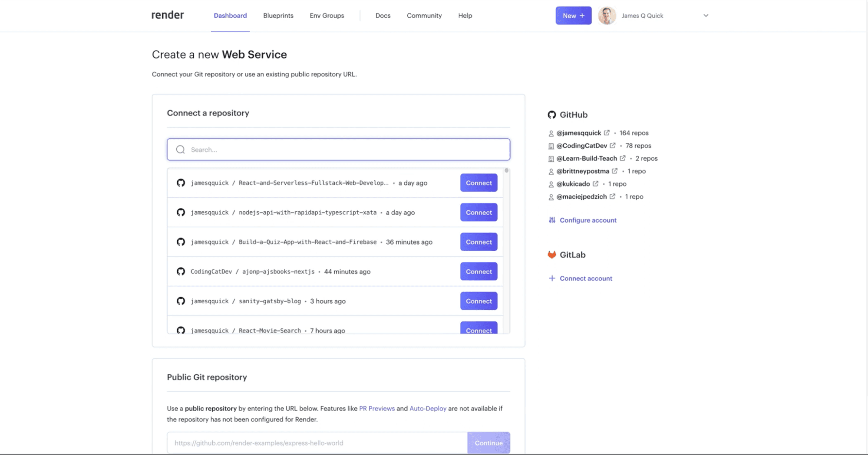This screenshot has width=868, height=455.
Task: Click GitHub icon beside React-Movie-Search repo
Action: pos(181,330)
